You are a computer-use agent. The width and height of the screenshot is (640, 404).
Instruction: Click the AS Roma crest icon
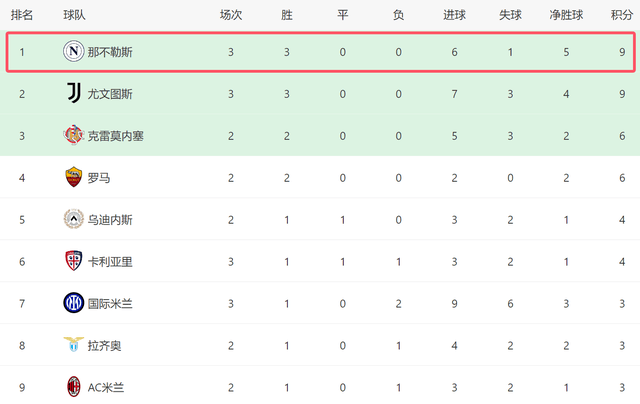(73, 177)
